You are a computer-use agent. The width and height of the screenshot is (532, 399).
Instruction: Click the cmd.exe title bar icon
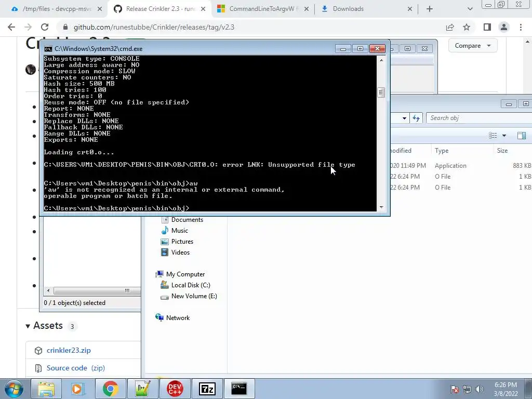[48, 49]
